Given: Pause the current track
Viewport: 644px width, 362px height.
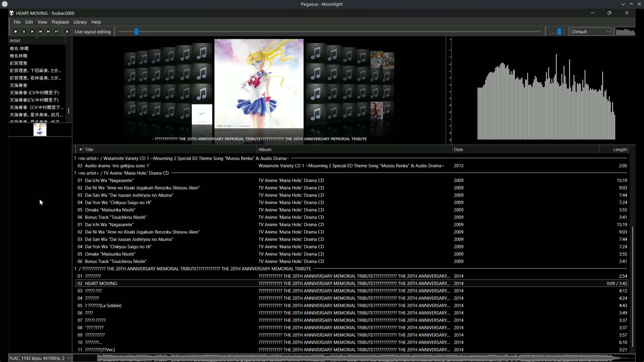Looking at the screenshot, I should pos(24,32).
